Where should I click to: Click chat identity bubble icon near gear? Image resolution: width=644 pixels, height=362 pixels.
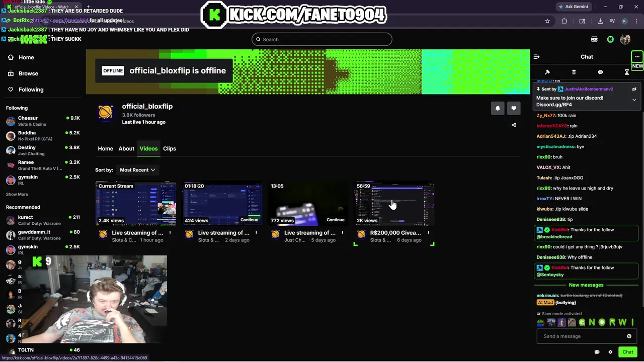click(597, 352)
